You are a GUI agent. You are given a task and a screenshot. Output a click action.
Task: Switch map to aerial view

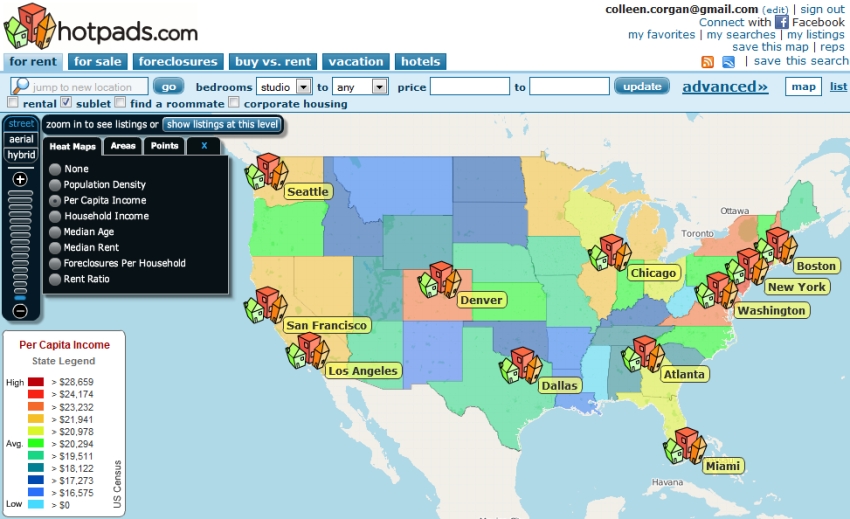point(21,139)
